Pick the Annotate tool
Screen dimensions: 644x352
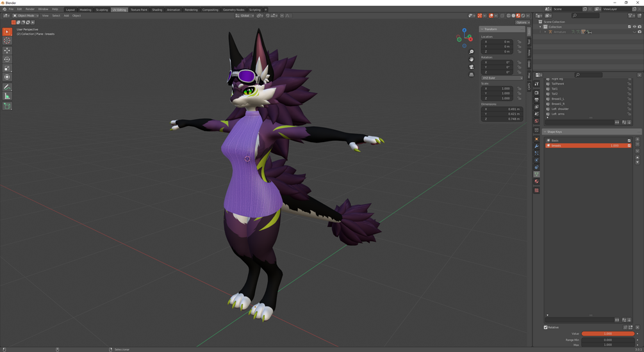7,87
